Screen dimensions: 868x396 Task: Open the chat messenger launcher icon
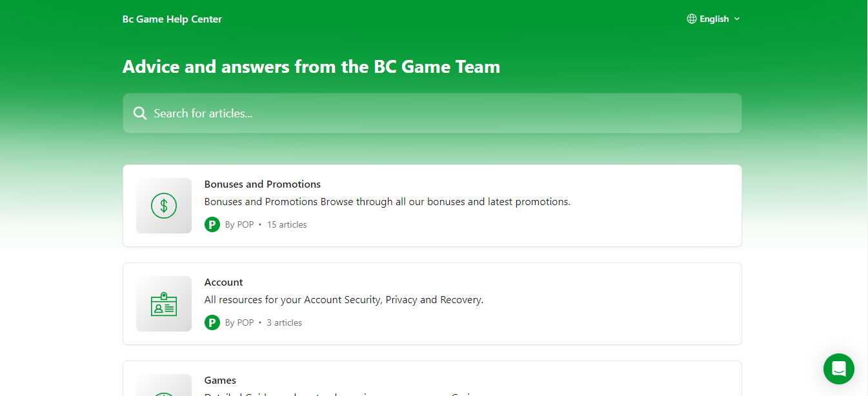click(838, 369)
